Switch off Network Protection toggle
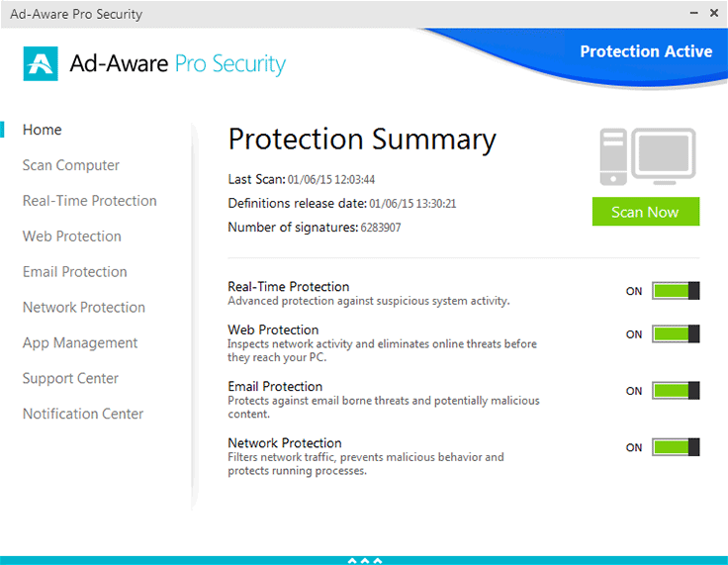728x565 pixels. click(676, 447)
